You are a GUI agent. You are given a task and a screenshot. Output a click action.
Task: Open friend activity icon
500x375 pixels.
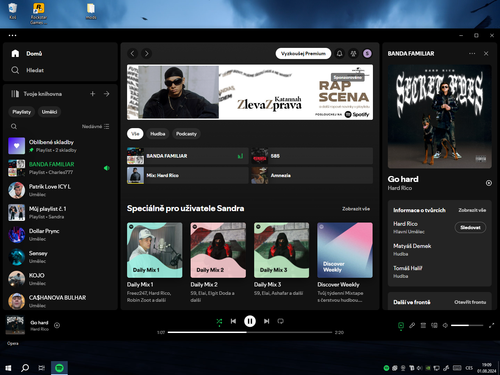point(353,54)
